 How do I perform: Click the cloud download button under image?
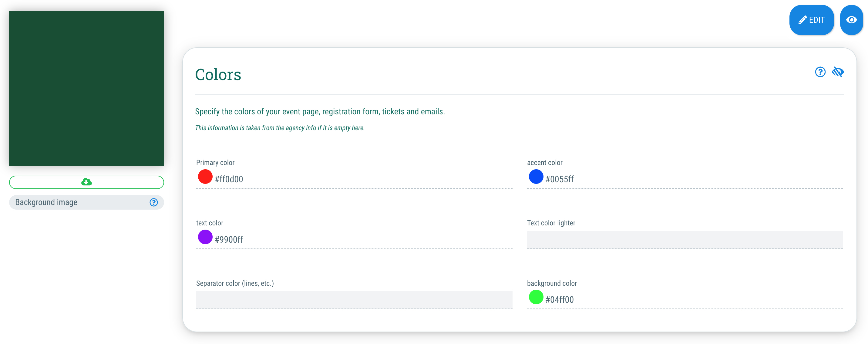(x=87, y=182)
